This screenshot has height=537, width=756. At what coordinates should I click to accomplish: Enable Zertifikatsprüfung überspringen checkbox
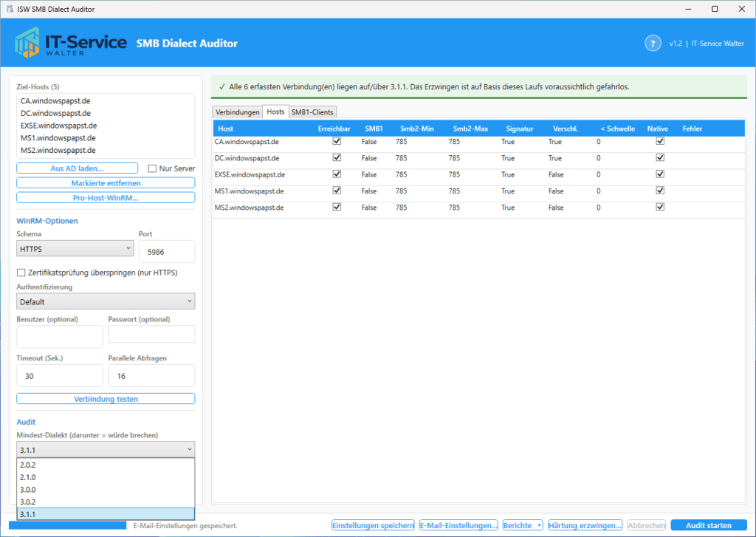pos(21,273)
